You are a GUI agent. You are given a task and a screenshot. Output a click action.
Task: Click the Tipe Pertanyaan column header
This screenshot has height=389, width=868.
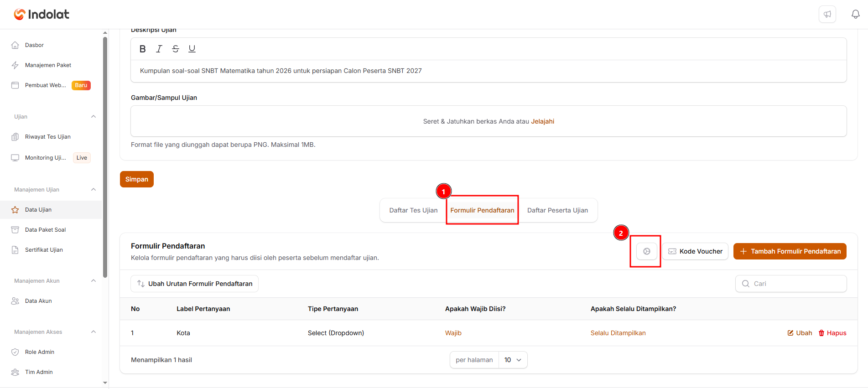(x=333, y=309)
